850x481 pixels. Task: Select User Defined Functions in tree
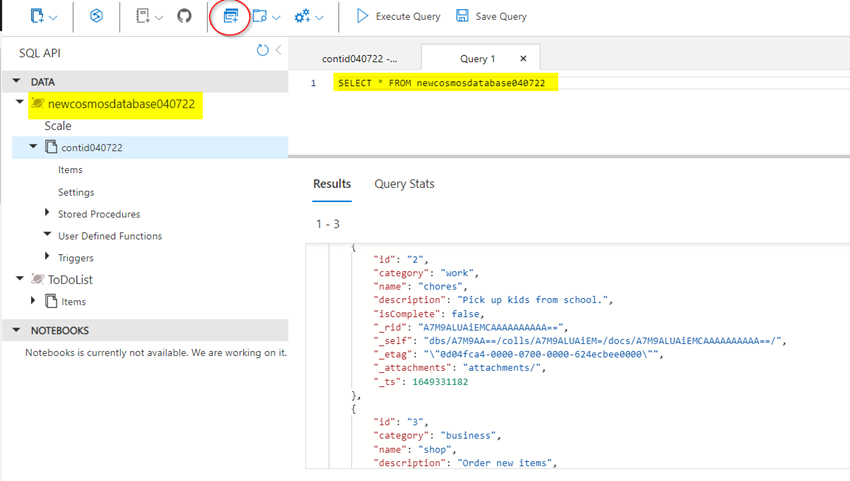(x=110, y=236)
